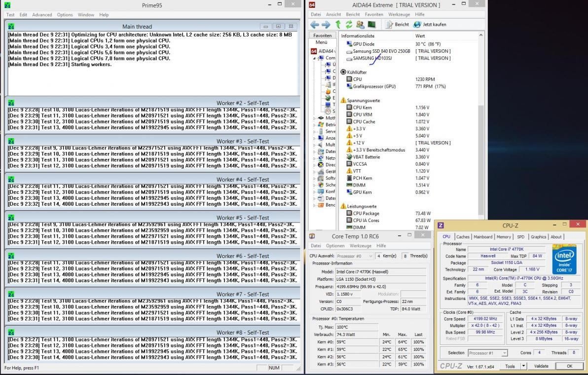Click the Intel Core i7 logo in CPU-Z
The width and height of the screenshot is (588, 375).
(x=564, y=259)
